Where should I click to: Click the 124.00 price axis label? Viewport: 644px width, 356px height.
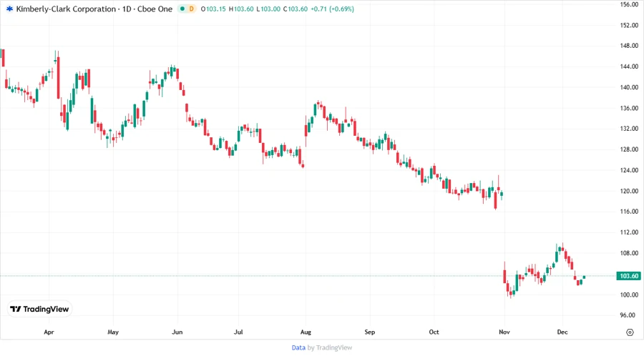[x=629, y=170]
